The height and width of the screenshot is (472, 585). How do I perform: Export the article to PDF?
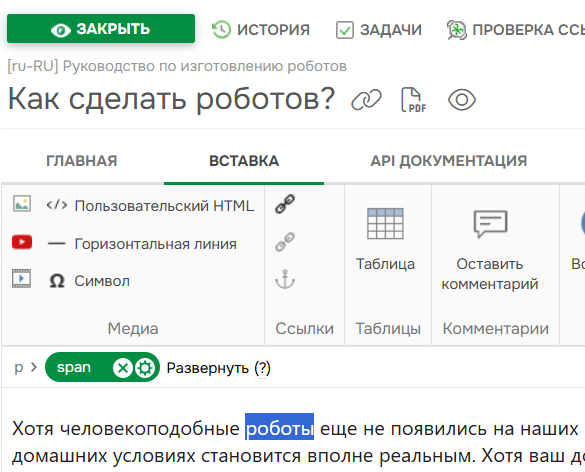click(x=413, y=100)
